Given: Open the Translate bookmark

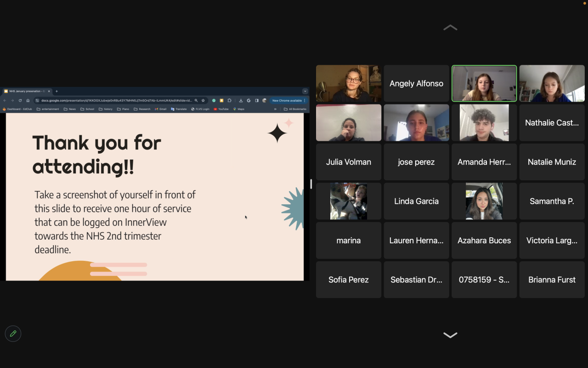Looking at the screenshot, I should (179, 109).
